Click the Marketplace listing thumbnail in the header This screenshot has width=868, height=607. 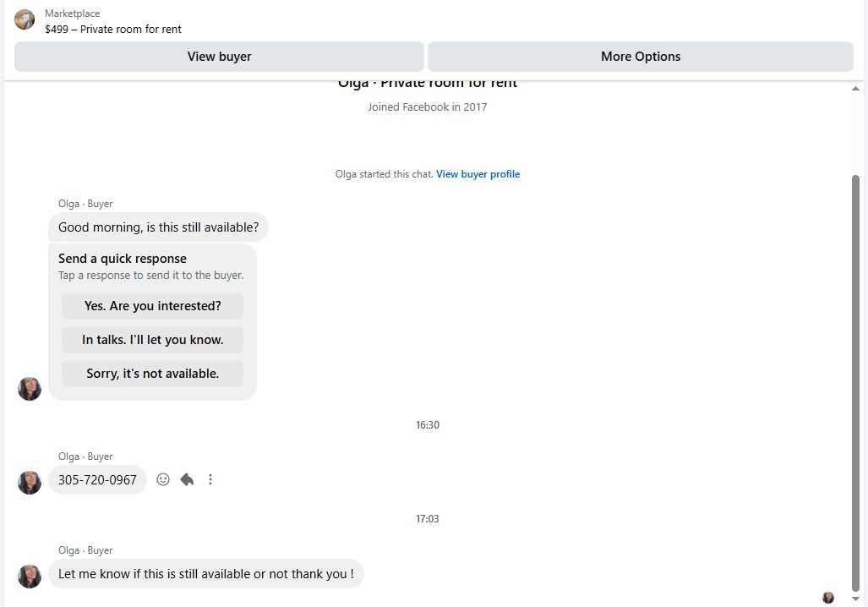25,20
